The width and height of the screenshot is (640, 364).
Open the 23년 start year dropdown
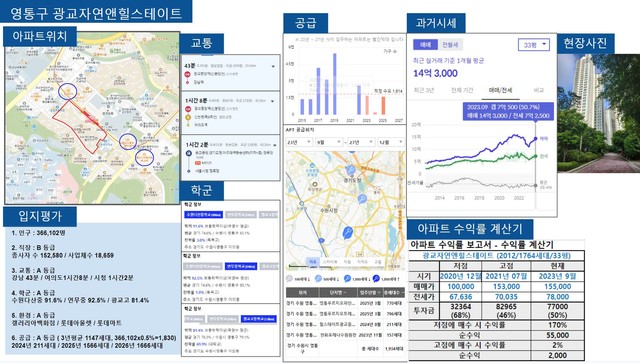[x=299, y=142]
